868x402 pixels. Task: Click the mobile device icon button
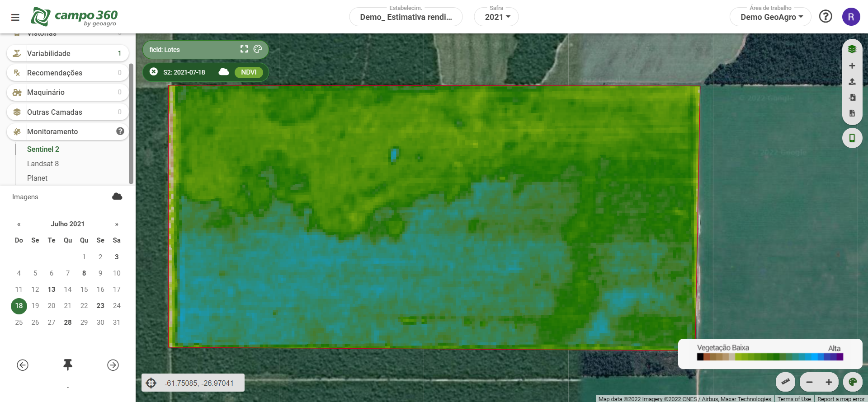tap(852, 138)
